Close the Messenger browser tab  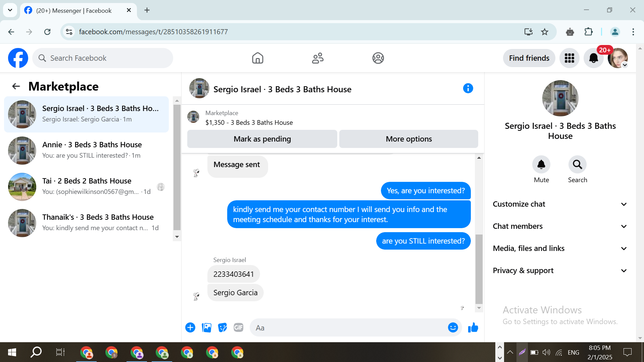129,10
